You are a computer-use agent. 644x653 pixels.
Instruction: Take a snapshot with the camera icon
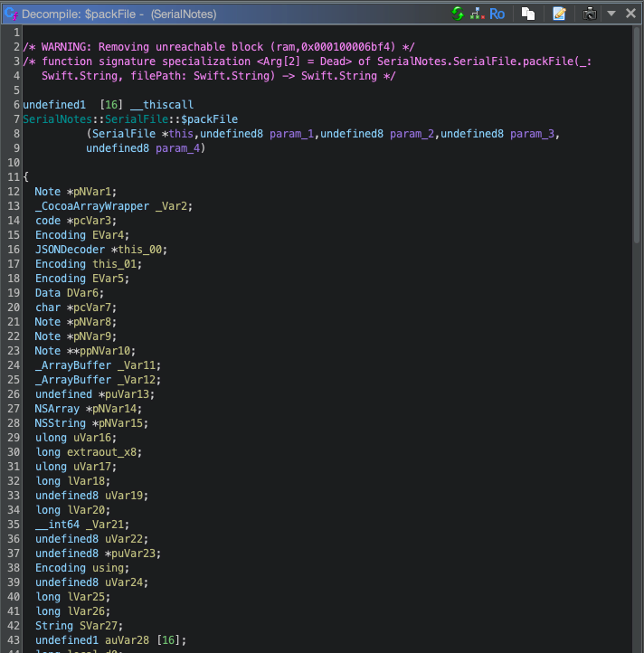coord(590,14)
